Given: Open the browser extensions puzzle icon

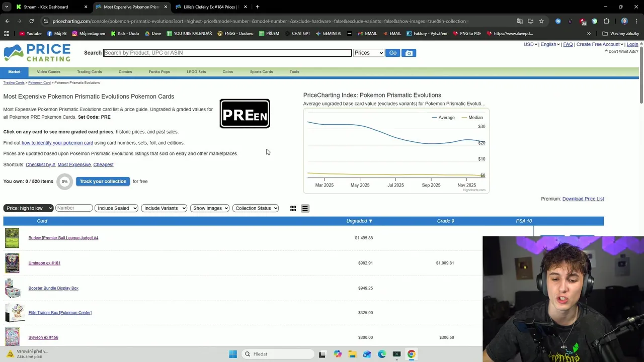Looking at the screenshot, I should point(606,21).
